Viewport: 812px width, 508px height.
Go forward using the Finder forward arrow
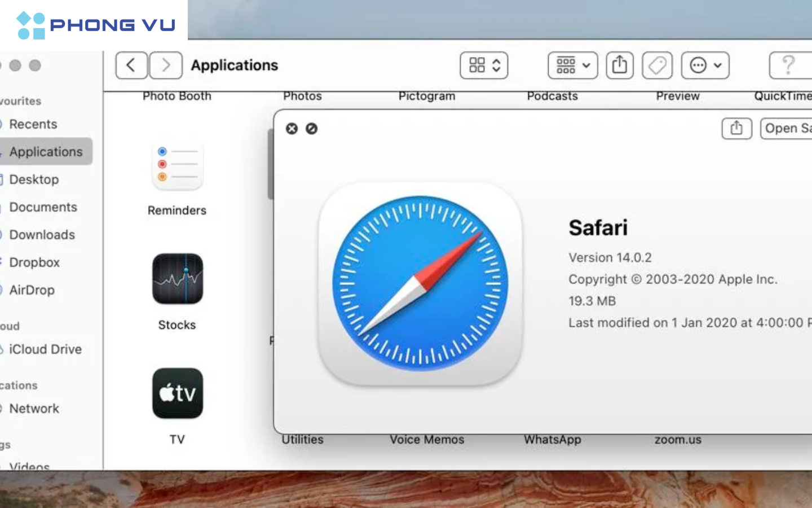(x=166, y=65)
